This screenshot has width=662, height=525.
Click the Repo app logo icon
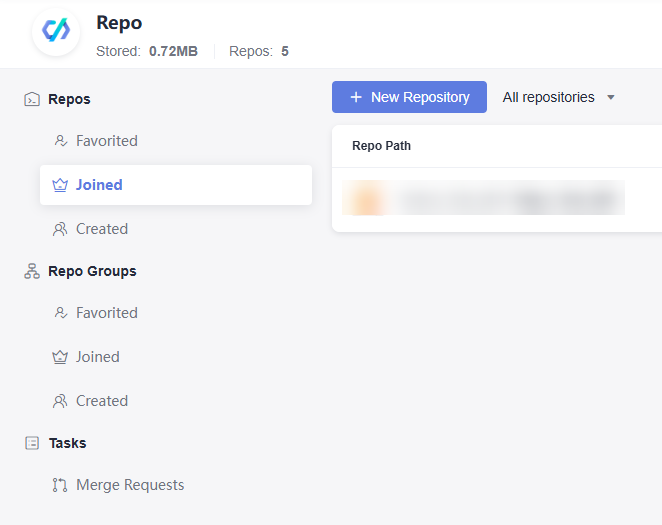56,31
